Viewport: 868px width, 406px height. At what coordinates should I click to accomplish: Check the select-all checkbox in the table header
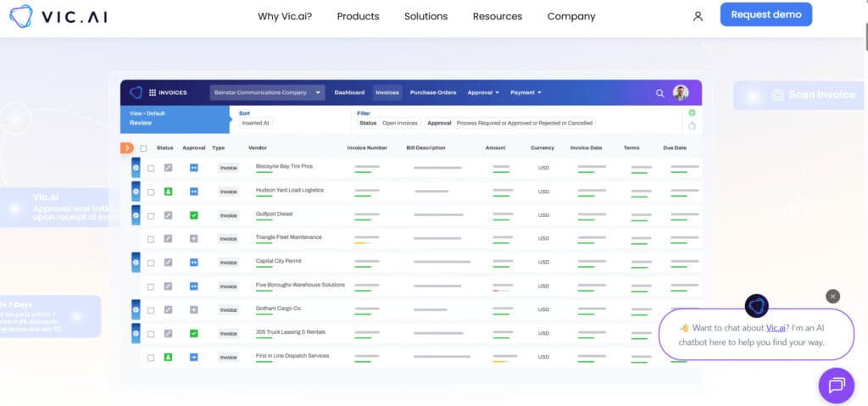point(143,148)
